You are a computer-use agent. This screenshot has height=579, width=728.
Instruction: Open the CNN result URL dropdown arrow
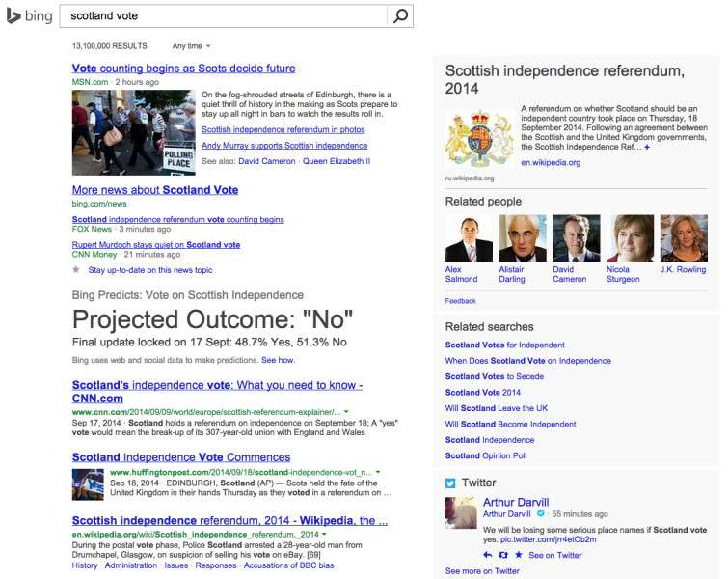(x=346, y=412)
